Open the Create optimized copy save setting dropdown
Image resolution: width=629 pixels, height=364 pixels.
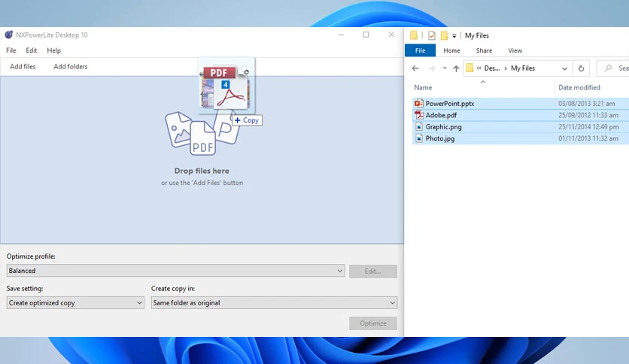tap(75, 302)
